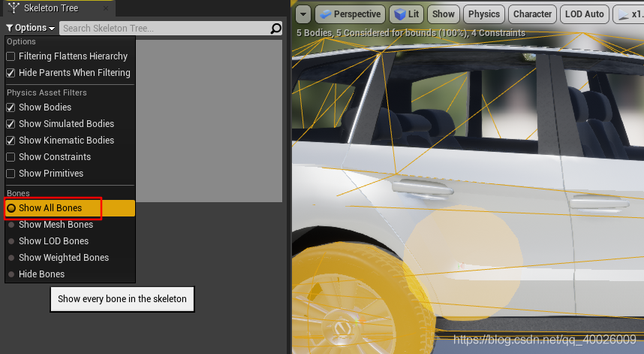Viewport: 644px width, 354px height.
Task: Uncheck Show Kinematic Bodies
Action: tap(11, 141)
